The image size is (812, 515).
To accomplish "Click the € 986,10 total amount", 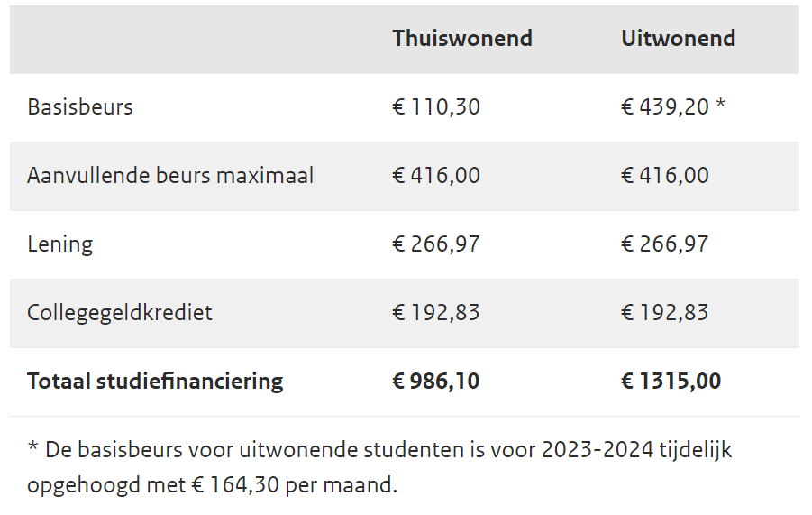I will tap(436, 382).
